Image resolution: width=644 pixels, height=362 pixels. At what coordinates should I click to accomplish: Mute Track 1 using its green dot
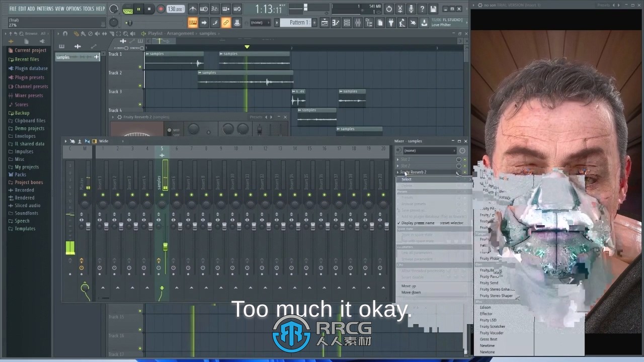(x=140, y=67)
